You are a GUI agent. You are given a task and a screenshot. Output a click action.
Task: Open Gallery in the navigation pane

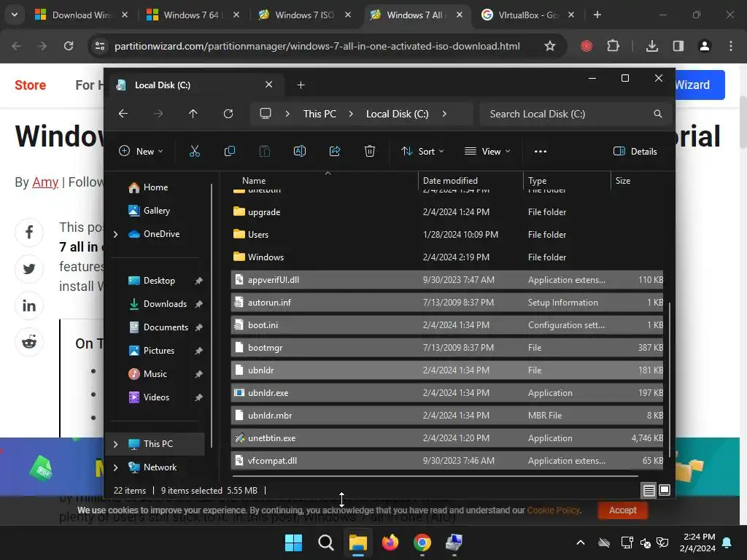coord(156,211)
